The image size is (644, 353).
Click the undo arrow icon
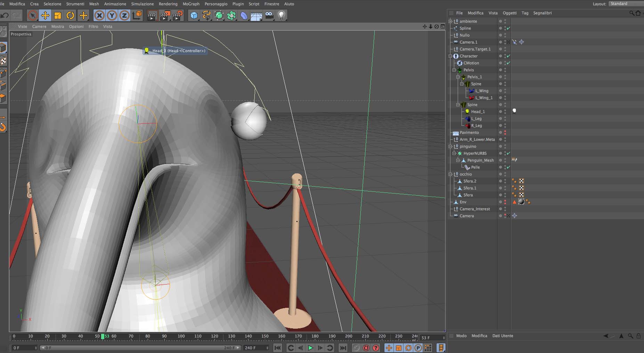[x=5, y=15]
